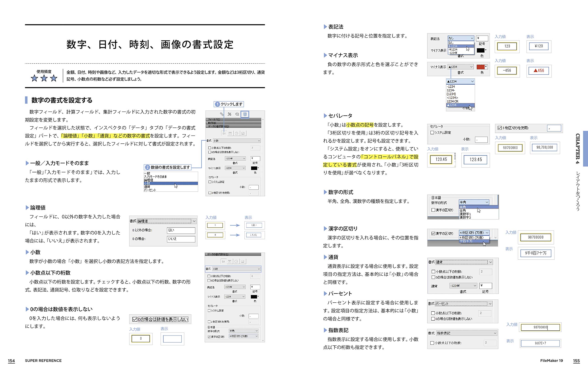This screenshot has height=375, width=588.
Task: Open the 書式 論理値 dropdown
Action: [x=167, y=221]
